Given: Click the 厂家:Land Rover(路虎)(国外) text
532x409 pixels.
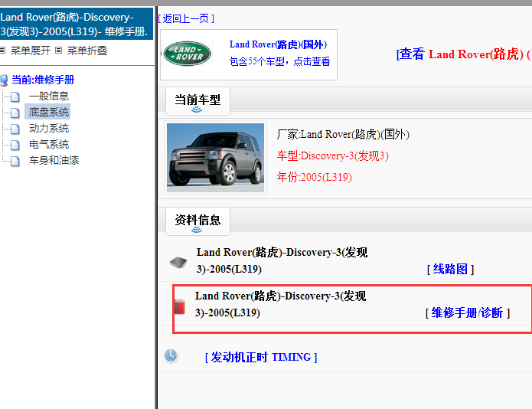Looking at the screenshot, I should coord(343,134).
